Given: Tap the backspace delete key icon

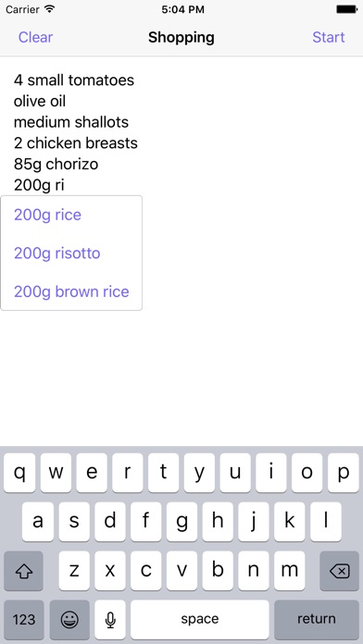Looking at the screenshot, I should pyautogui.click(x=340, y=571).
